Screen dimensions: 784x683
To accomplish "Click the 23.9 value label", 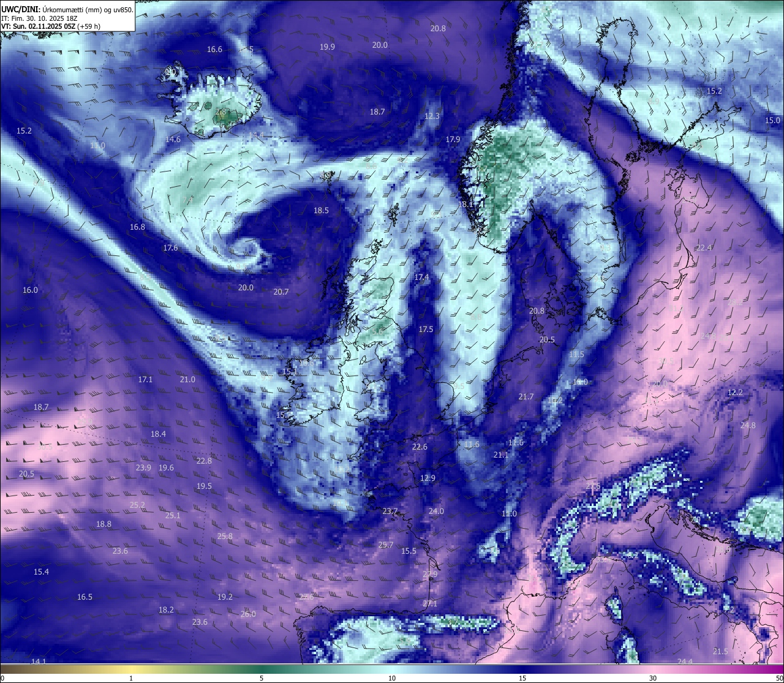I will tap(143, 467).
